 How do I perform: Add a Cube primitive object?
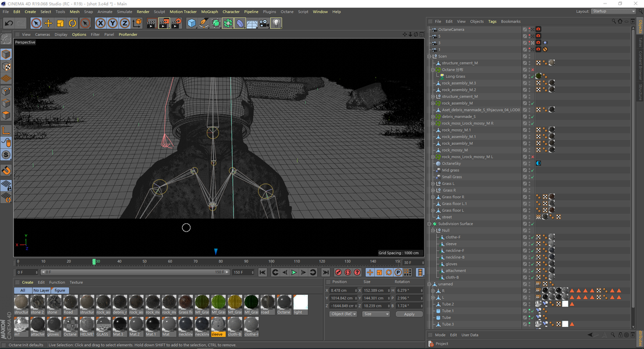point(192,23)
